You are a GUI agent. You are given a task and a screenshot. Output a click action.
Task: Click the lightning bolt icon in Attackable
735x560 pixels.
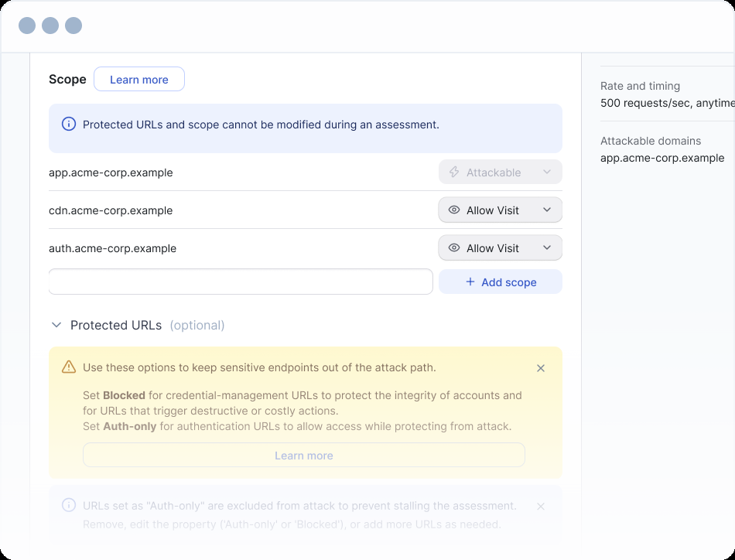pos(453,172)
